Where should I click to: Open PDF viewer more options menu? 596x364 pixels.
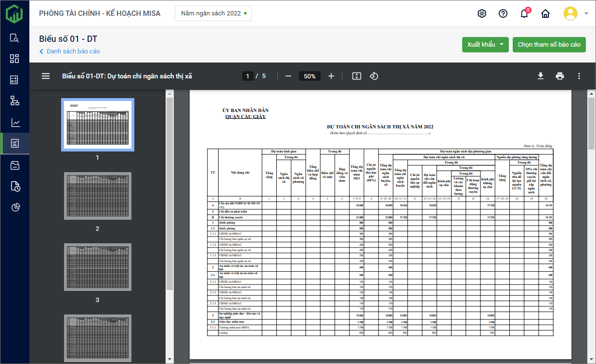(x=579, y=76)
